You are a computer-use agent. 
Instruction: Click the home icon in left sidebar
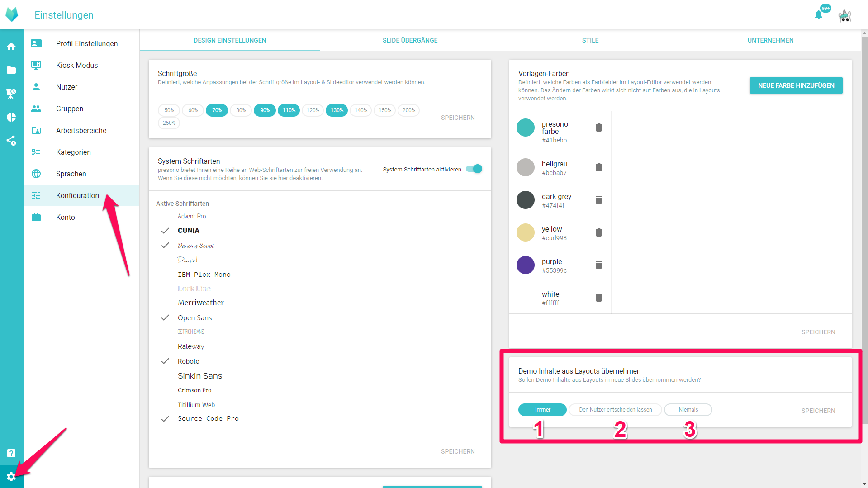pyautogui.click(x=11, y=47)
